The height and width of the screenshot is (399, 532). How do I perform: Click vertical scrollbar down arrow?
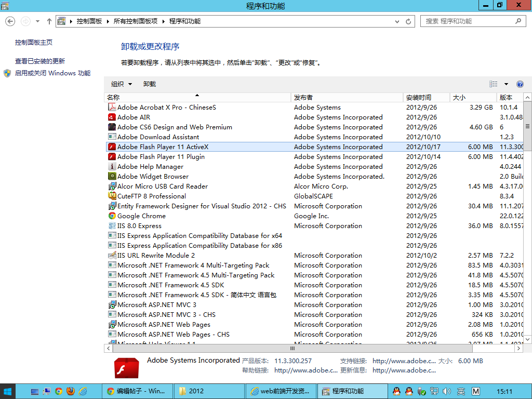click(527, 339)
